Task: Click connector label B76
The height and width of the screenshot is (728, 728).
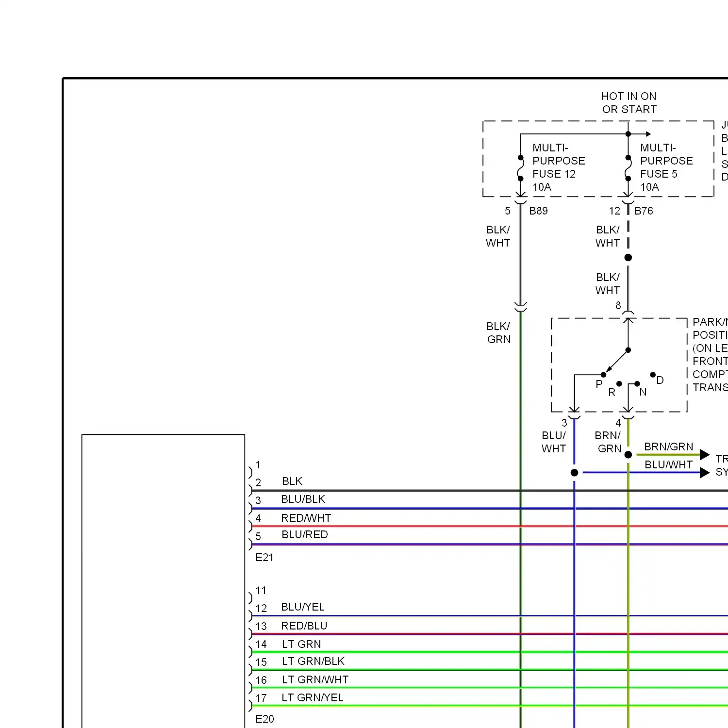Action: point(644,211)
